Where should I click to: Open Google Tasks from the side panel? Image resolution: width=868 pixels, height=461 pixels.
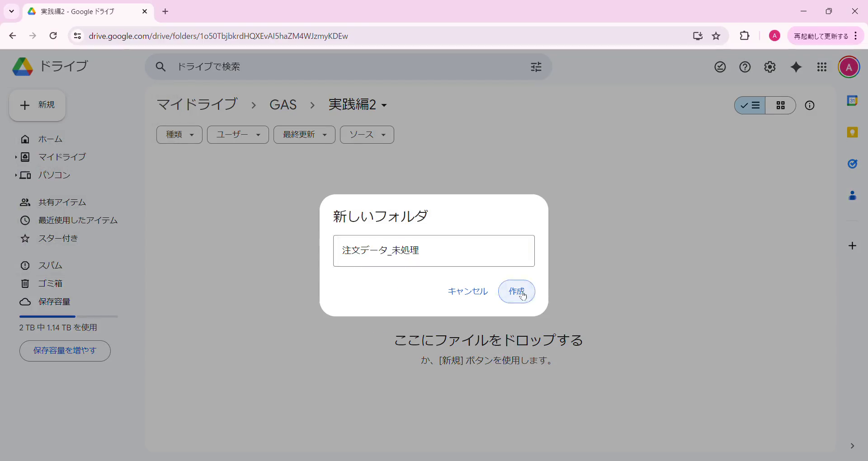pyautogui.click(x=853, y=164)
